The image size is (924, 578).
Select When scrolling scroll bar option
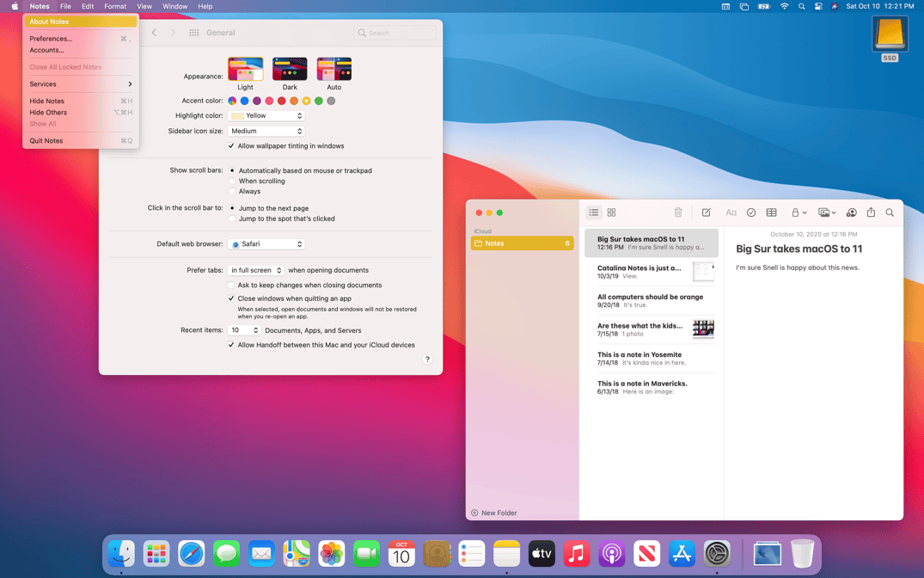[232, 181]
